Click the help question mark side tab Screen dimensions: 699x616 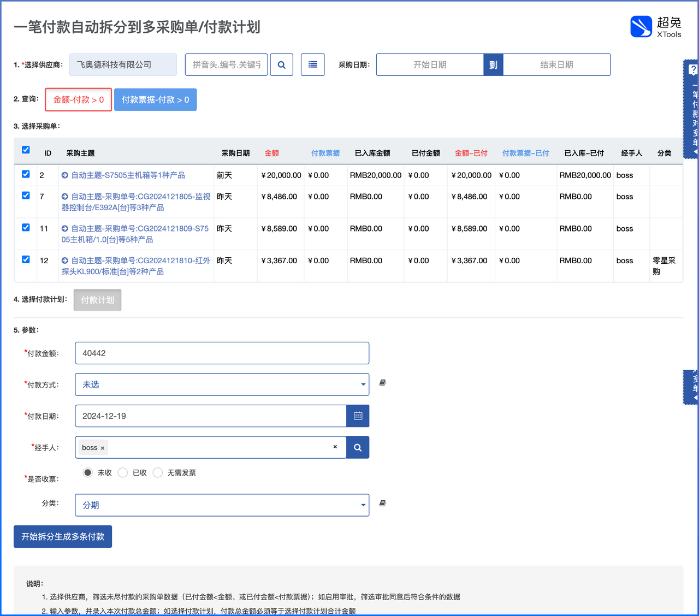pos(692,70)
